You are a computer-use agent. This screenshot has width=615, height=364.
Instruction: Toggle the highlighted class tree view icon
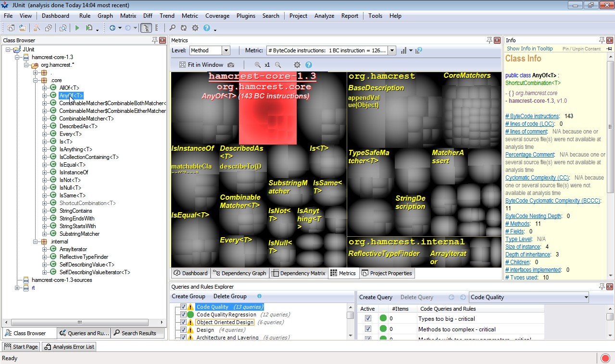[146, 28]
